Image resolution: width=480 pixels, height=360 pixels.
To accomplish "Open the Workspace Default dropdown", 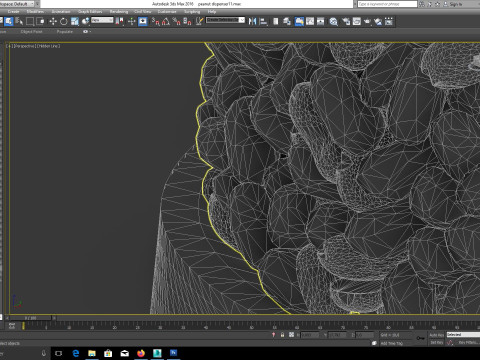I will tap(17, 4).
